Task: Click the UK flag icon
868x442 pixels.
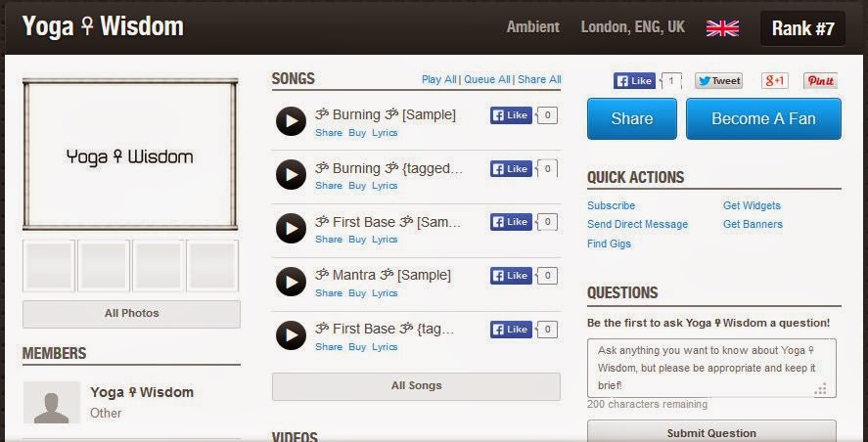Action: 722,27
